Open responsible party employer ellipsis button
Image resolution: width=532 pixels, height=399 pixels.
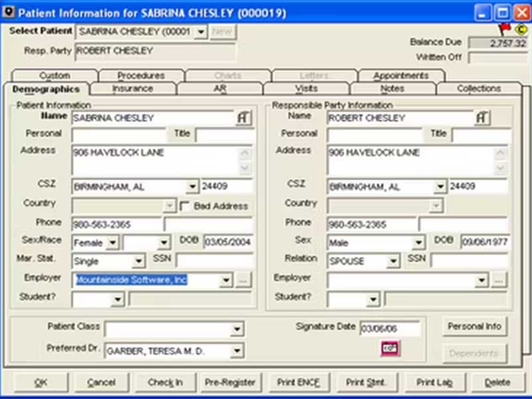[x=499, y=281]
